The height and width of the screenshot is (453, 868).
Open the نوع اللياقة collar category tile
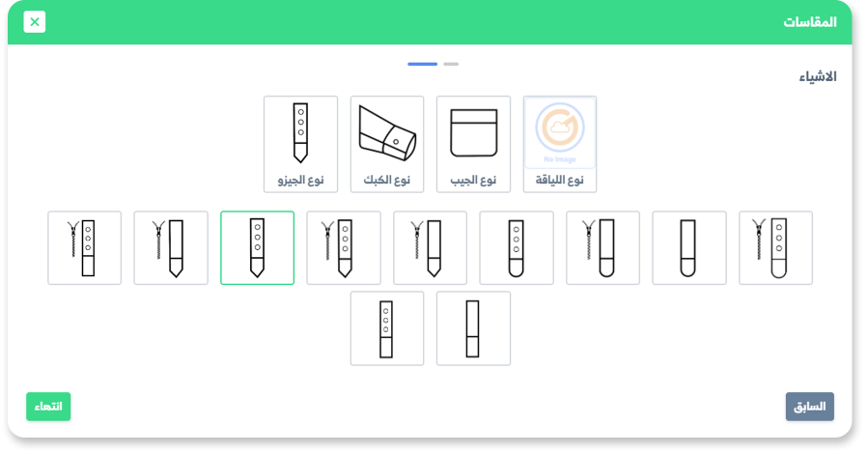[x=560, y=144]
